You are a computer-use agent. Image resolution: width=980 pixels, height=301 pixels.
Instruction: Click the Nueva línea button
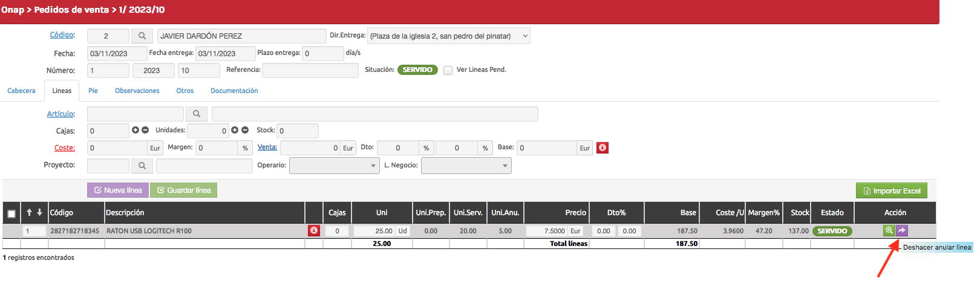coord(118,190)
